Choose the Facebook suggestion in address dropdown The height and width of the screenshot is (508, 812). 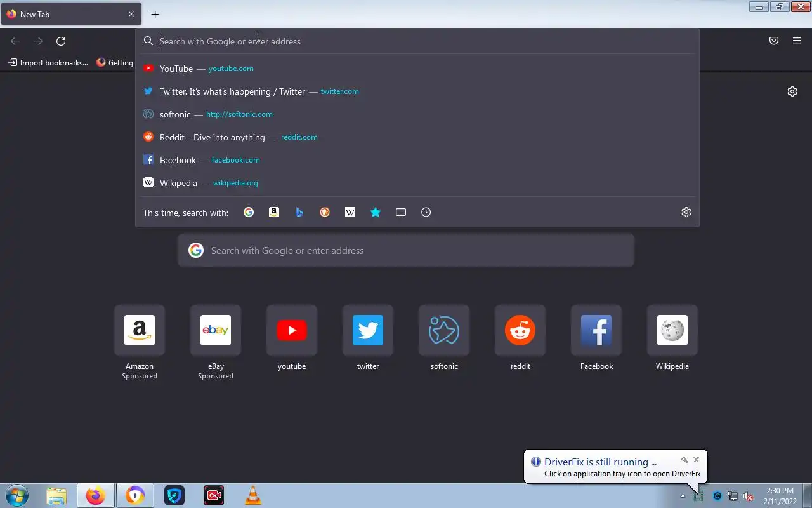pos(417,160)
